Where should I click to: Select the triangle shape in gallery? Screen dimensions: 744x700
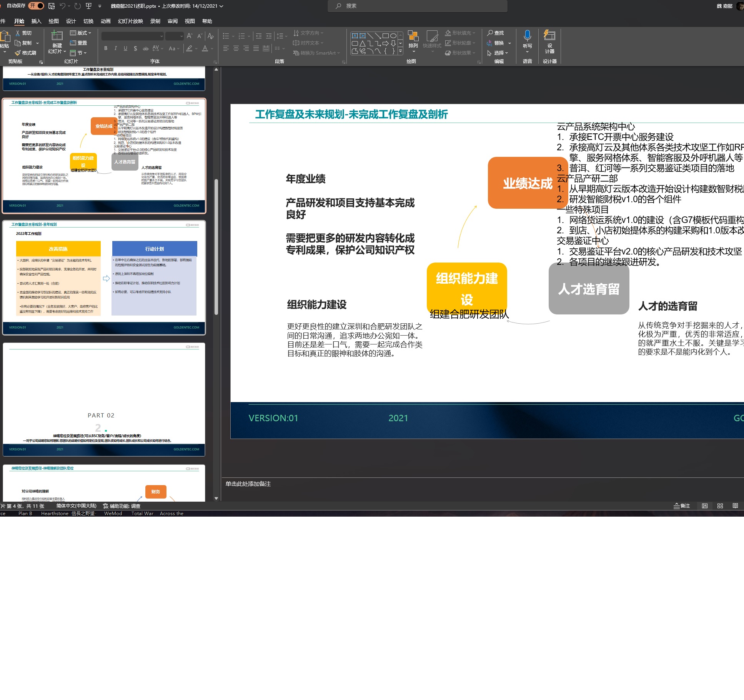click(362, 43)
